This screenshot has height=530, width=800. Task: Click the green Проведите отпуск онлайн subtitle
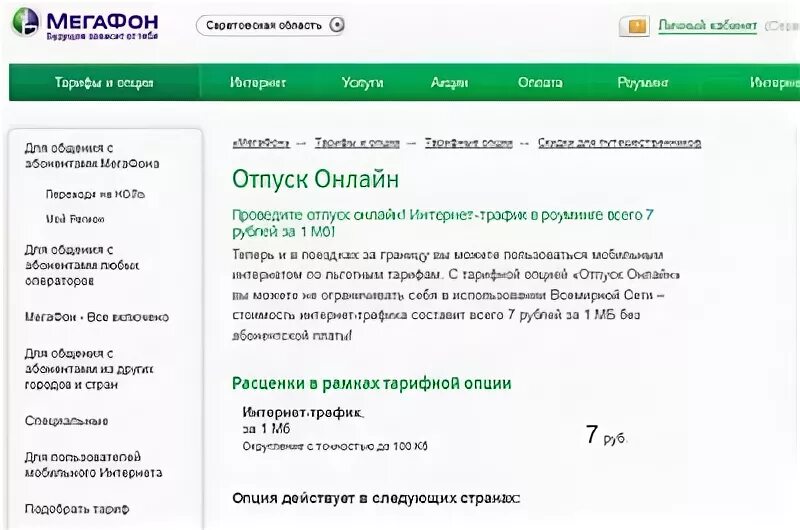[x=443, y=223]
